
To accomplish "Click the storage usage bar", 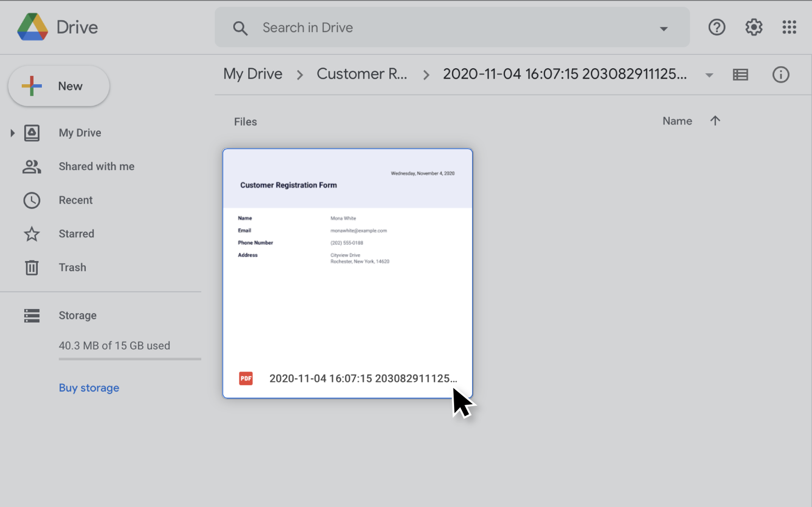I will 130,359.
